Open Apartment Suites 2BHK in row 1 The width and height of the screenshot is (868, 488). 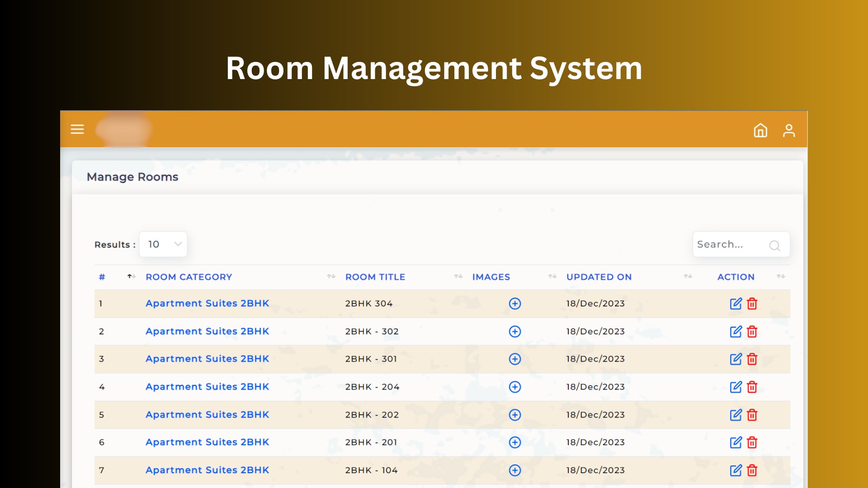pos(207,303)
